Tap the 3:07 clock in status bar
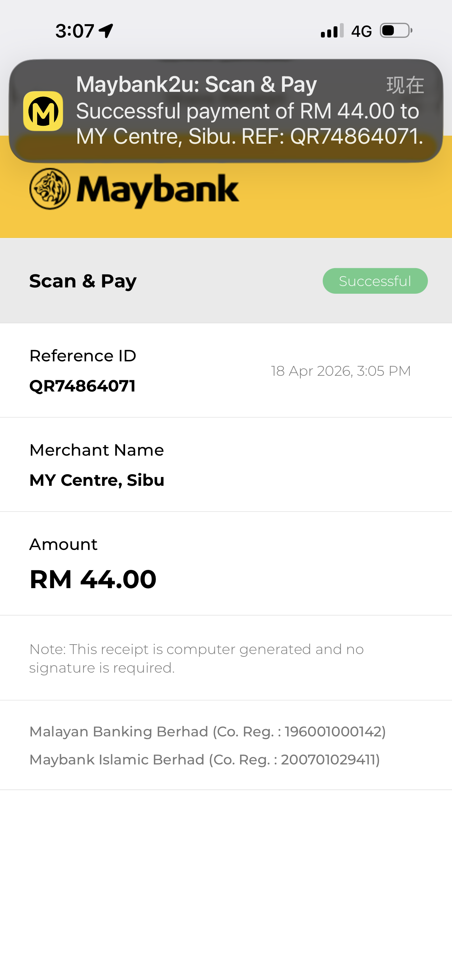Viewport: 452px width, 980px height. (75, 31)
